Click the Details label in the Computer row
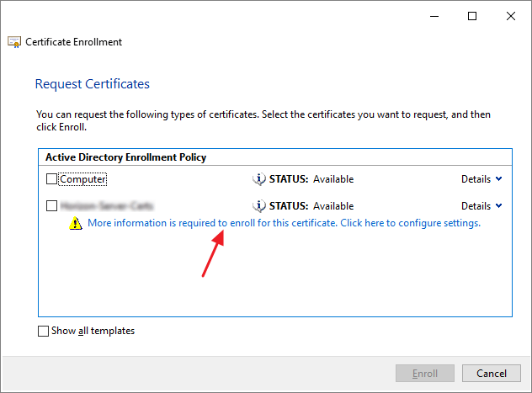The image size is (532, 393). click(x=476, y=179)
